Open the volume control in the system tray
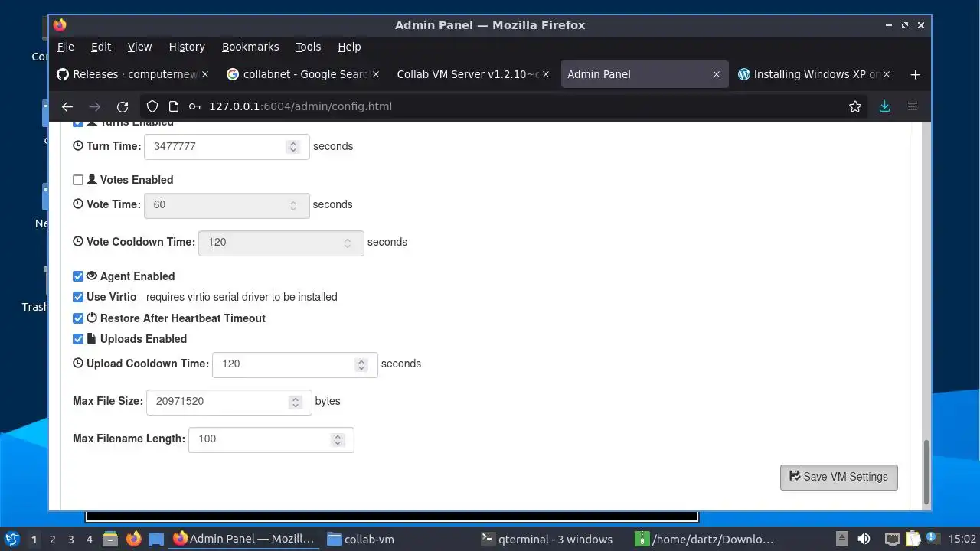980x551 pixels. coord(864,539)
